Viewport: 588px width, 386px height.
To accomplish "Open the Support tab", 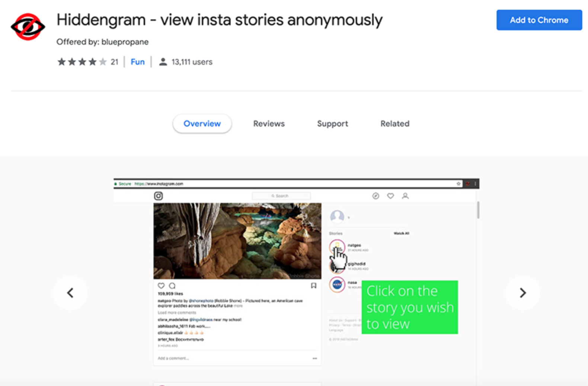I will coord(333,124).
